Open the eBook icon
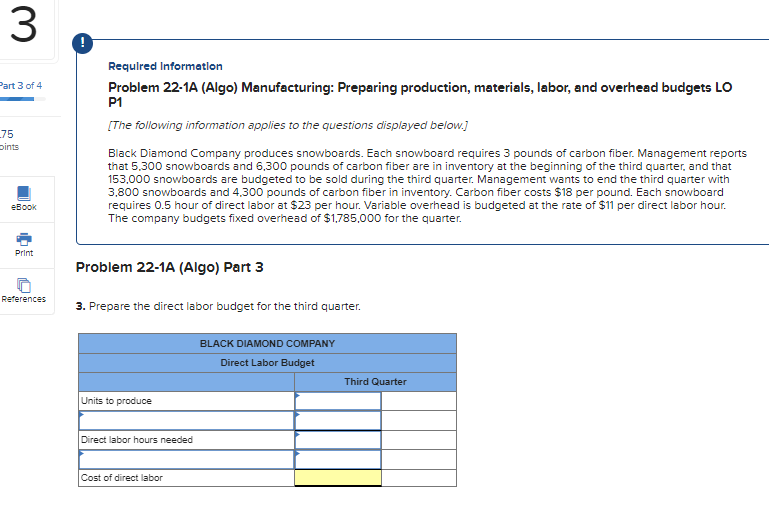Viewport: 769px width, 517px height. [x=24, y=193]
